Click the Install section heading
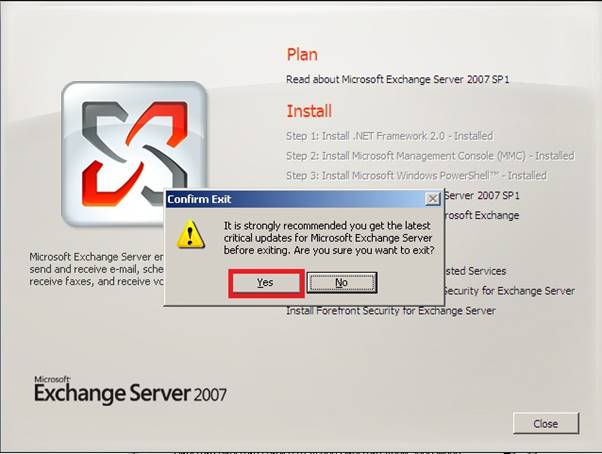This screenshot has width=602, height=454. pyautogui.click(x=309, y=111)
